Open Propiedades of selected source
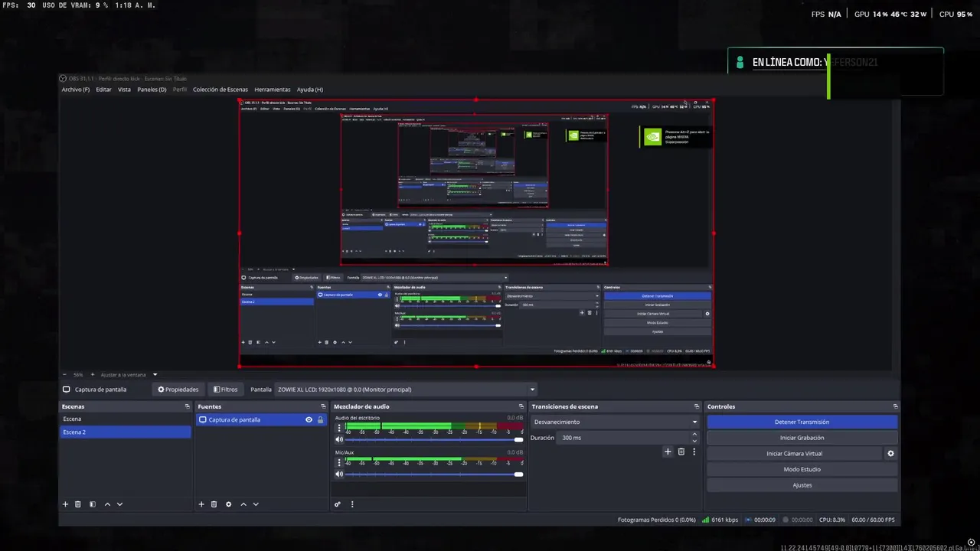 [x=178, y=390]
